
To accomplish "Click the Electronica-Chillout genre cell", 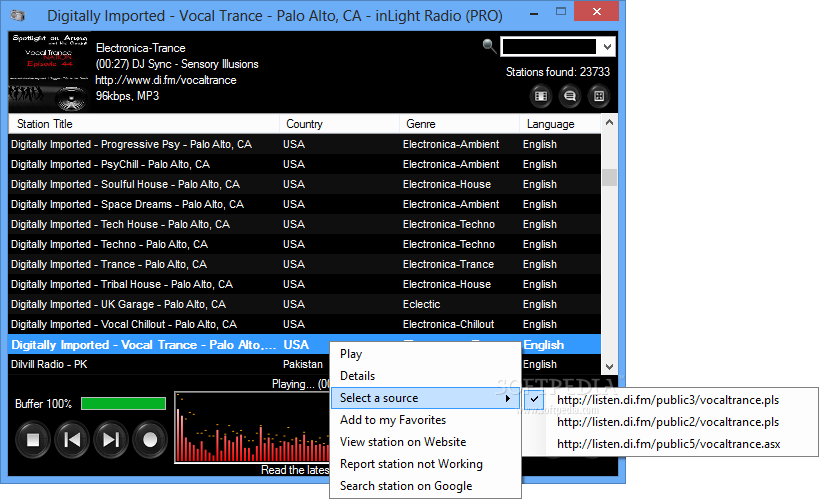I will [448, 324].
